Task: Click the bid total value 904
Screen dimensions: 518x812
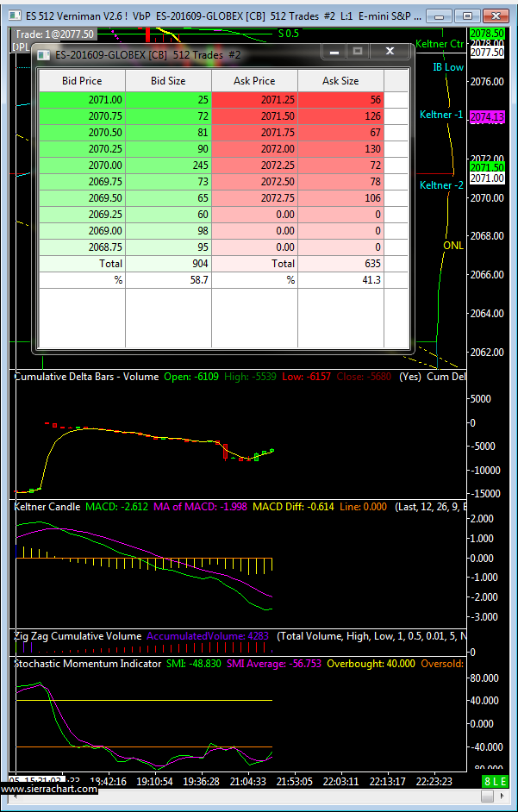Action: pyautogui.click(x=168, y=264)
